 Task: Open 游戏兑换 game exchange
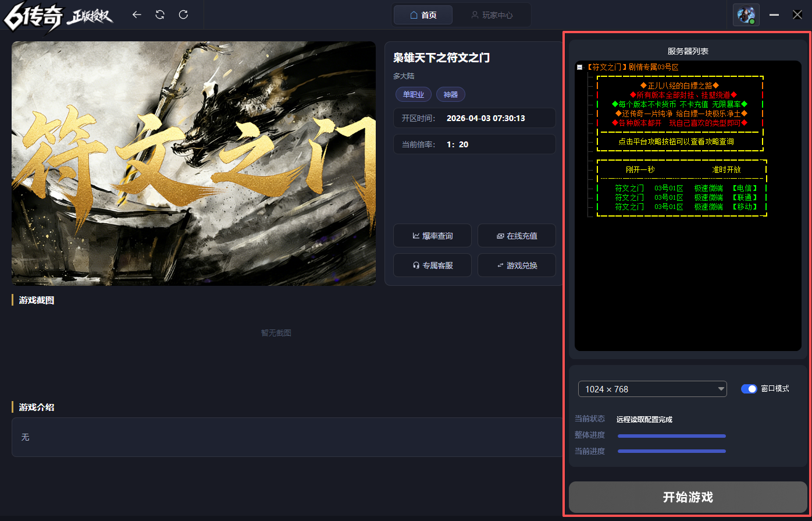(517, 265)
